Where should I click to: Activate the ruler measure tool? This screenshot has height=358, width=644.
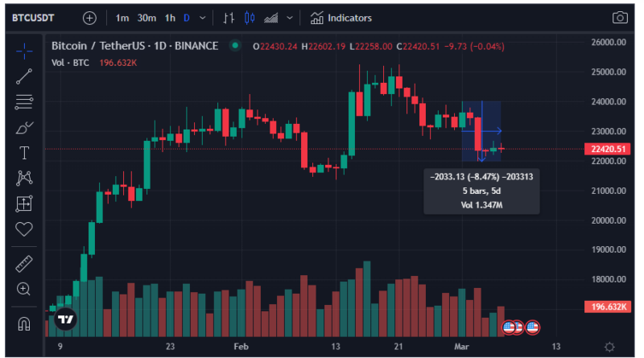24,263
